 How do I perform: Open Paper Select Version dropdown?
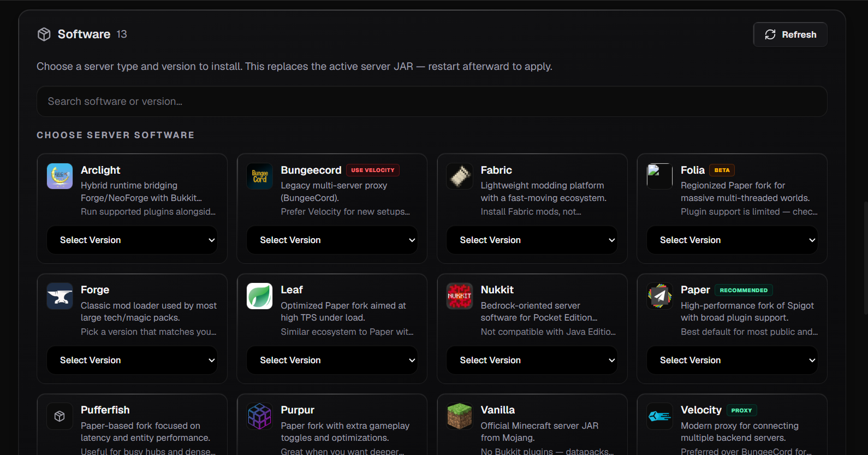pyautogui.click(x=732, y=360)
